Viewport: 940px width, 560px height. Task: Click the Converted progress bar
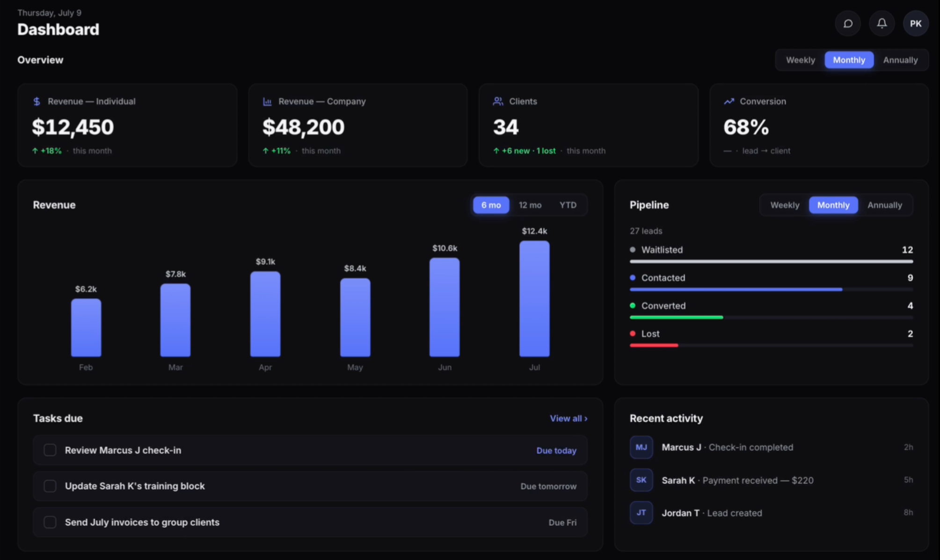point(771,317)
